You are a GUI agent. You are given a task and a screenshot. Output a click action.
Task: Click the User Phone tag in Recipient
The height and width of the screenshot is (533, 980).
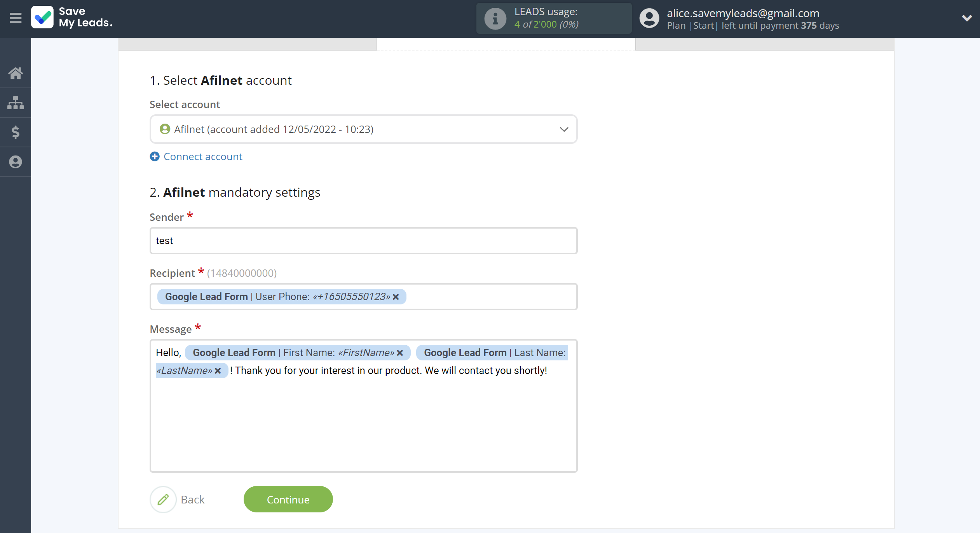coord(282,297)
